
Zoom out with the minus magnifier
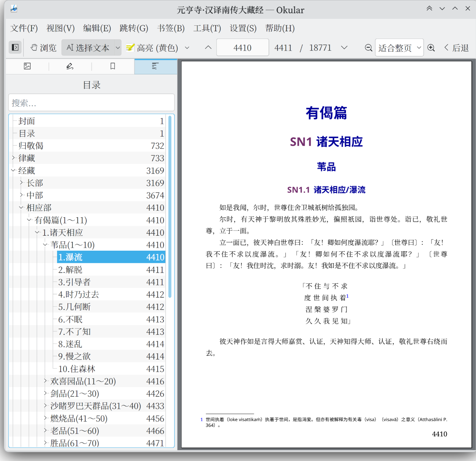click(369, 48)
